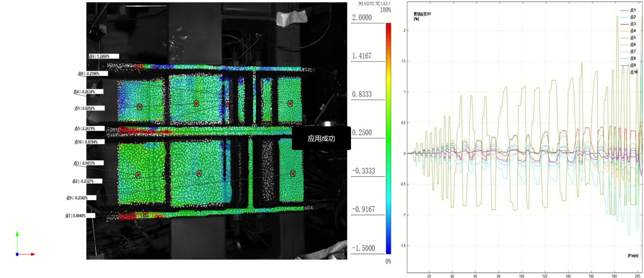Click the -1.5000 minimum scale value
Screen dimensions: 644x278
tap(363, 248)
